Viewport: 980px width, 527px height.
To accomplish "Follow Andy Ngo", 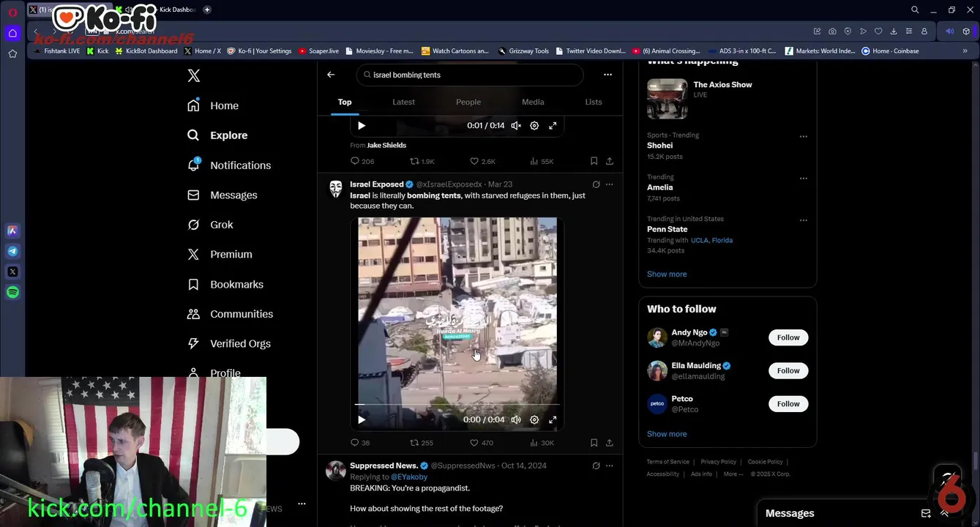I will coord(788,337).
